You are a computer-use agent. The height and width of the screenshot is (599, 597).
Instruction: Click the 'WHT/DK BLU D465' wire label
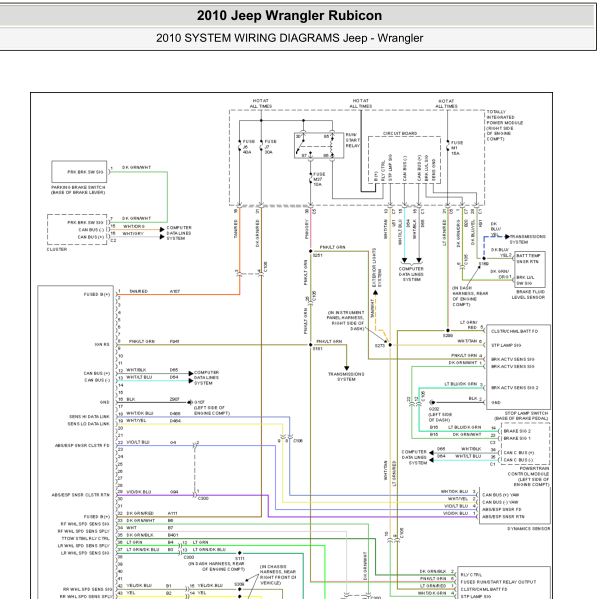pyautogui.click(x=153, y=413)
